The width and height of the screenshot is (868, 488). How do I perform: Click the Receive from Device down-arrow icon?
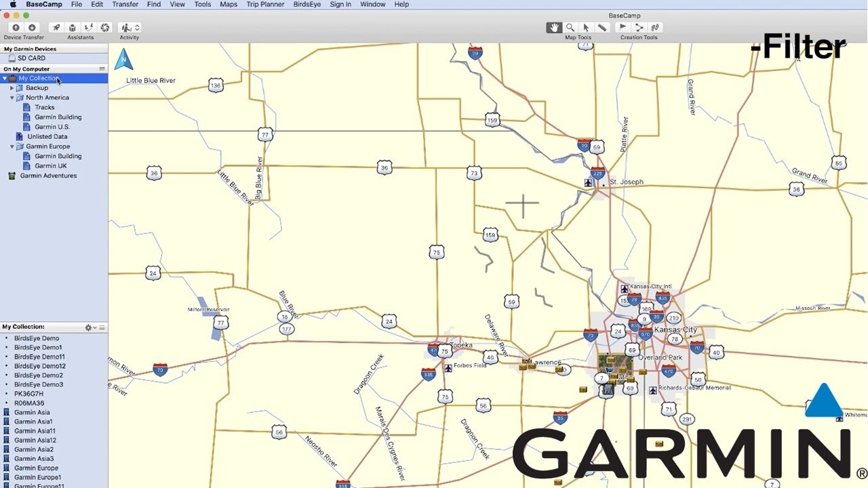click(32, 28)
